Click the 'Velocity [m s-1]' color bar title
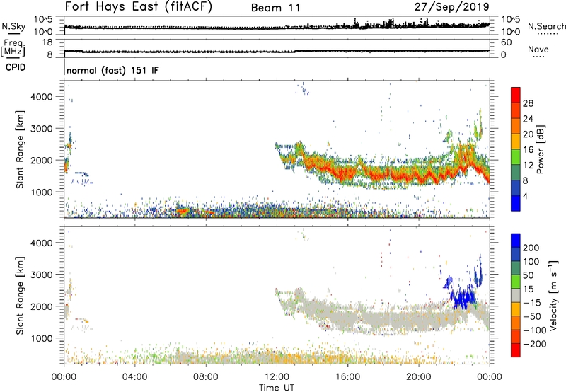The height and width of the screenshot is (392, 566). pos(553,295)
